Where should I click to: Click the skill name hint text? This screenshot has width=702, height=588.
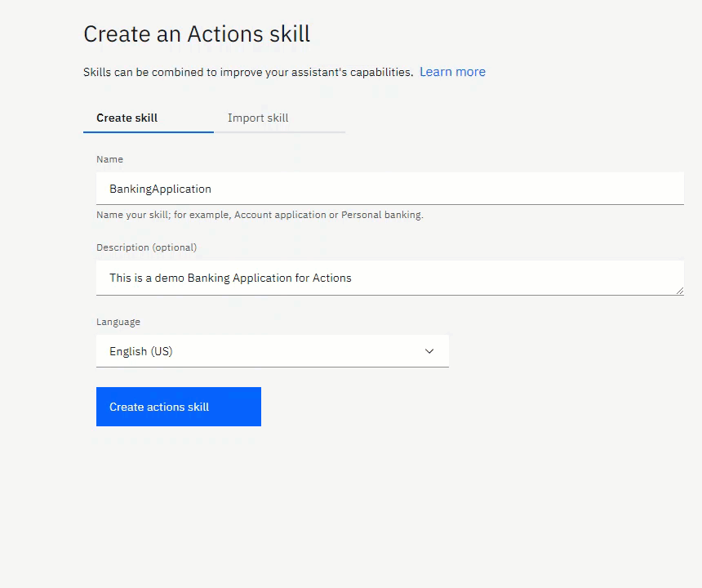(x=260, y=215)
